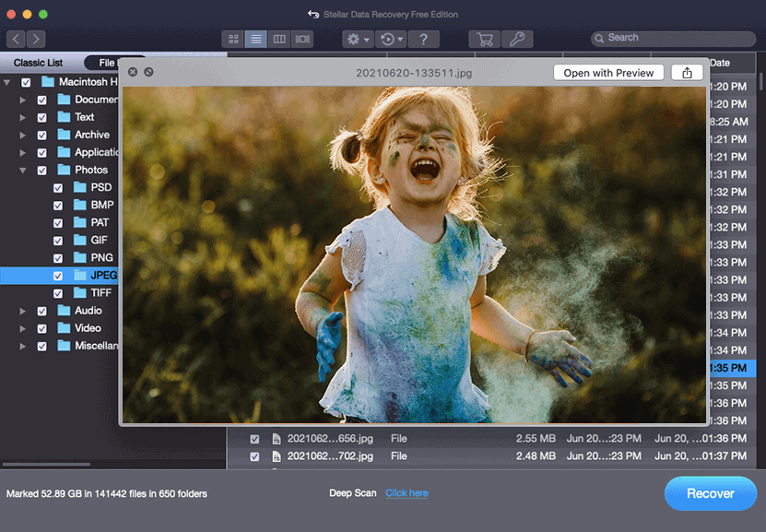Open the shopping cart to buy software
Viewport: 766px width, 532px height.
483,39
